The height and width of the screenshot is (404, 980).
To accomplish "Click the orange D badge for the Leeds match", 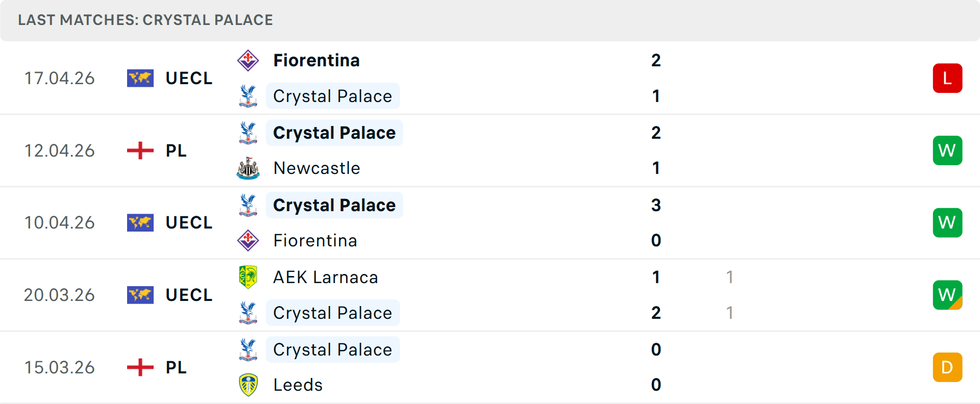I will coord(947,367).
